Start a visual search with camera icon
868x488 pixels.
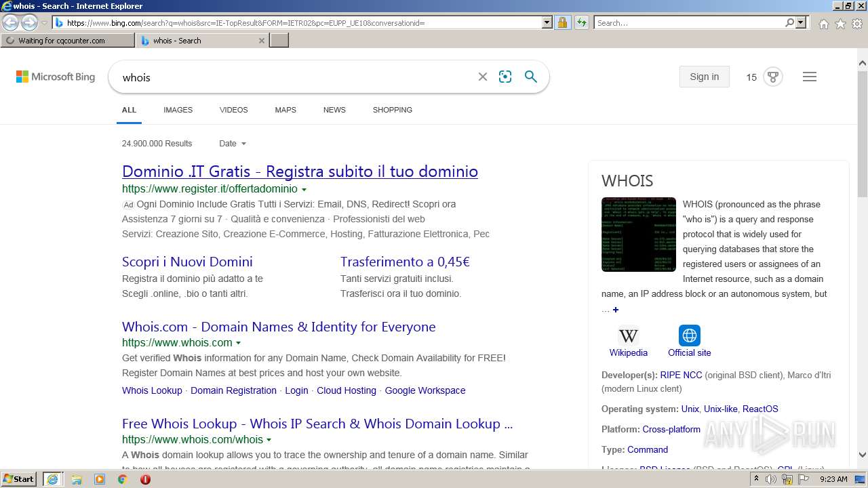click(505, 77)
